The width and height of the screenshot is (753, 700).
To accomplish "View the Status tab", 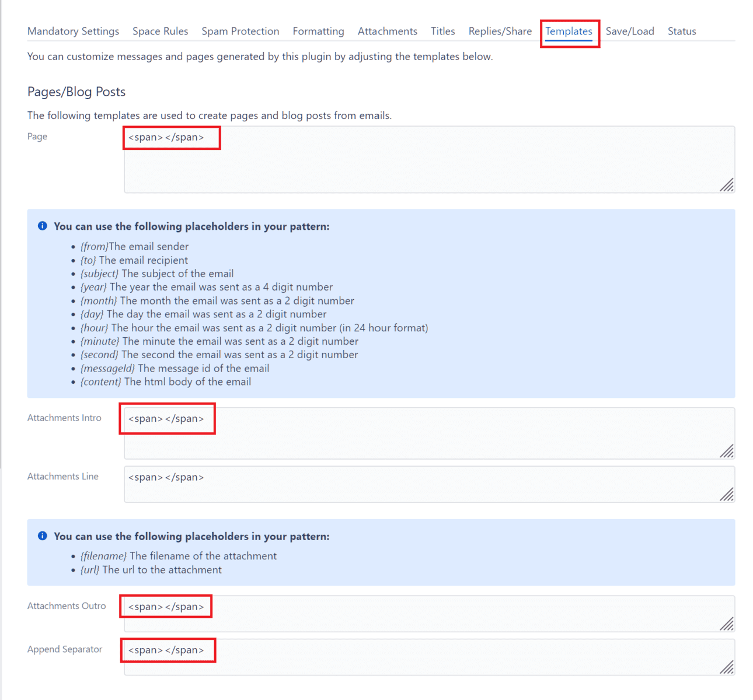I will pyautogui.click(x=682, y=32).
